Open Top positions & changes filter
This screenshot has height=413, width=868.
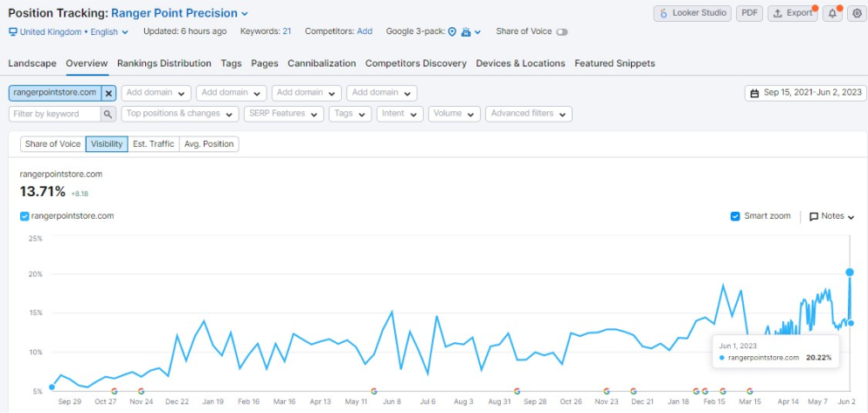pos(180,114)
